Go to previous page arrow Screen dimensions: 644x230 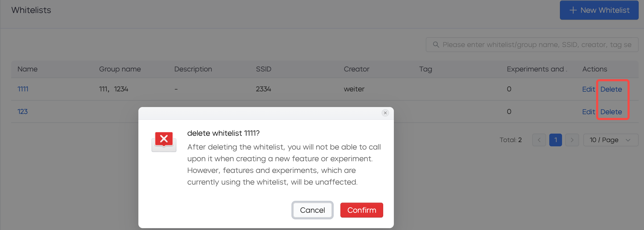coord(539,140)
